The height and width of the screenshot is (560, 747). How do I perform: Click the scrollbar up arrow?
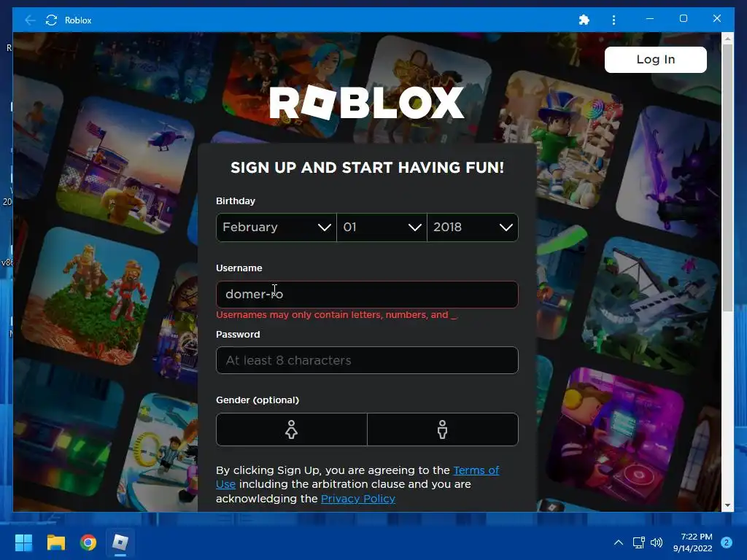pos(727,38)
